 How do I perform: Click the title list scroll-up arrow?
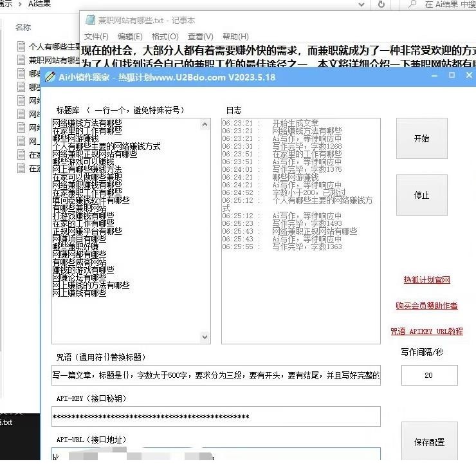205,124
